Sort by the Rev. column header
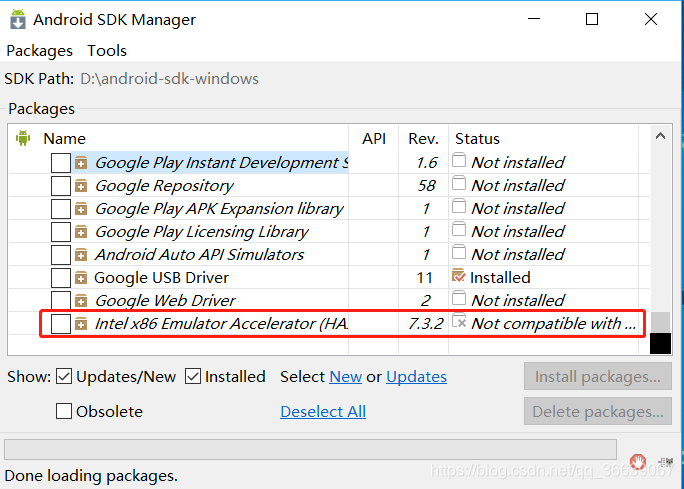 click(x=423, y=139)
